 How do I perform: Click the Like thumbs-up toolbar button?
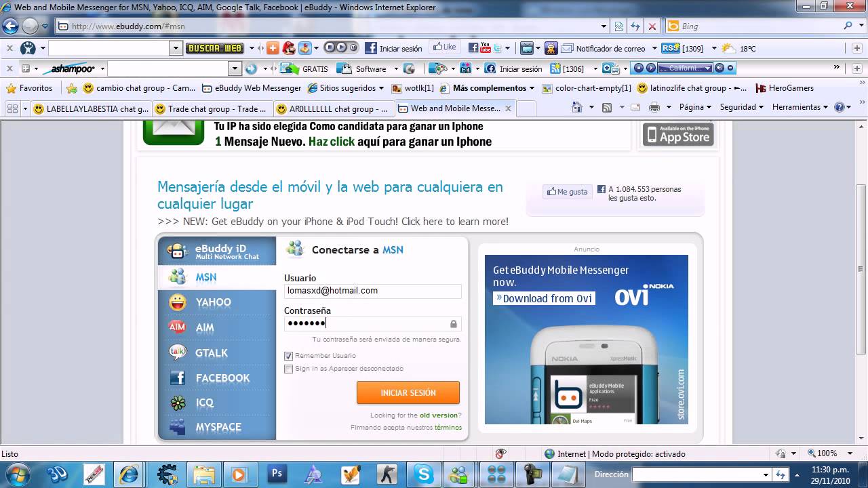coord(446,47)
